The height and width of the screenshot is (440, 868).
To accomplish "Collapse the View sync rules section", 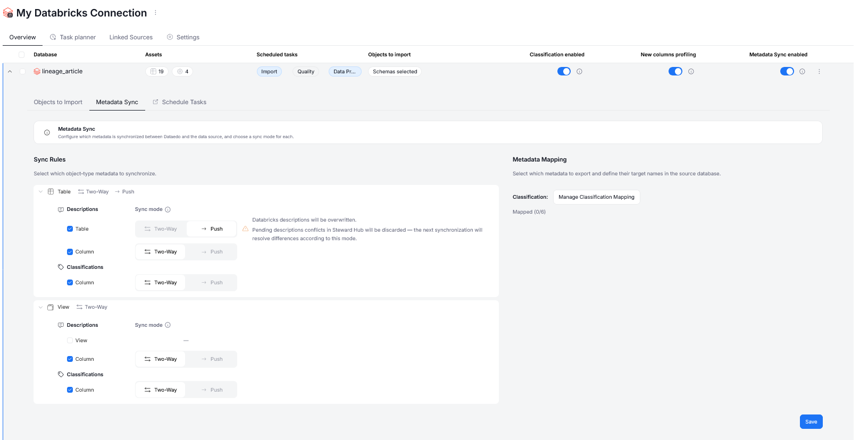I will (40, 307).
